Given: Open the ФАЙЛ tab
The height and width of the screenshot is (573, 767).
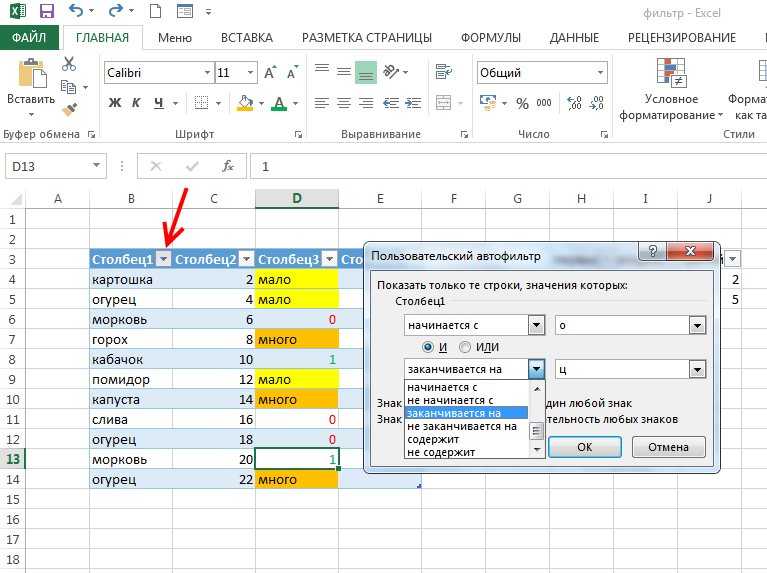Looking at the screenshot, I should tap(29, 38).
